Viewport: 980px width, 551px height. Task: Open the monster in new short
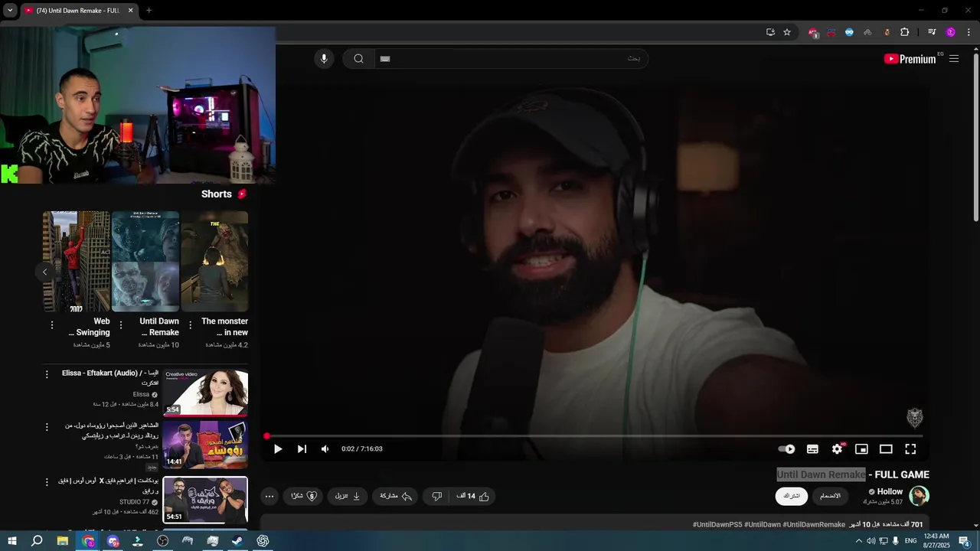click(x=214, y=261)
